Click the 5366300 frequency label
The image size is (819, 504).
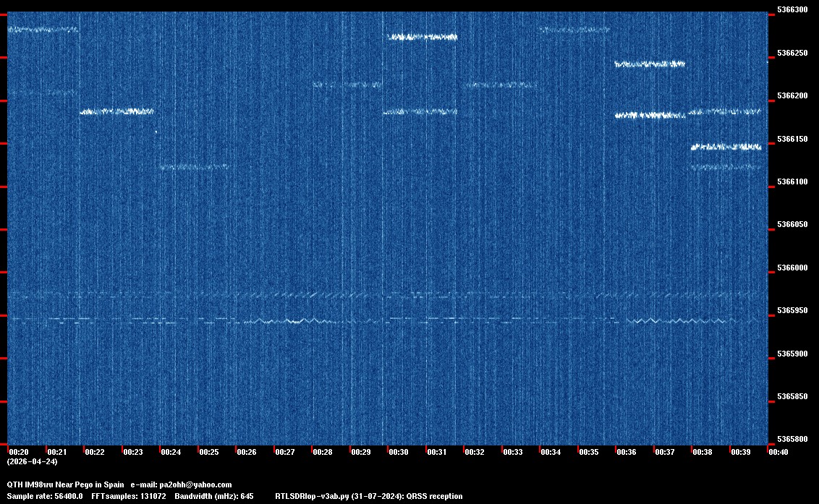(792, 10)
